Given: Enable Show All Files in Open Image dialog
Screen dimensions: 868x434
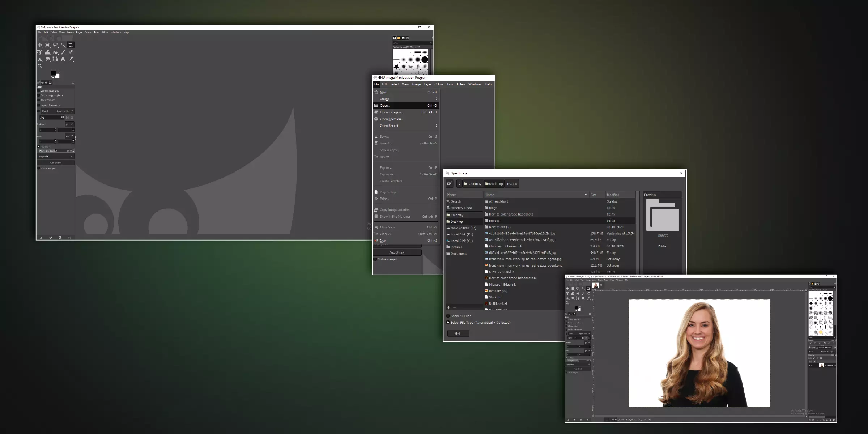Looking at the screenshot, I should click(448, 316).
